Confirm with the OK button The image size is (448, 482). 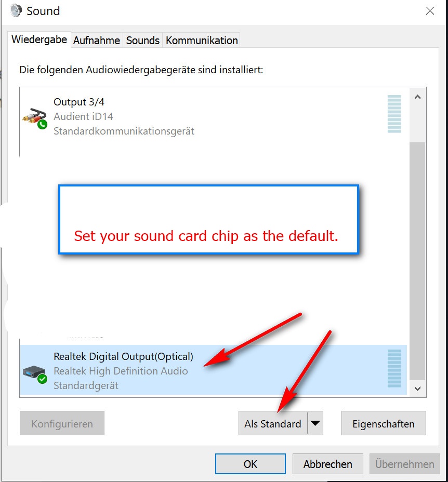(251, 464)
